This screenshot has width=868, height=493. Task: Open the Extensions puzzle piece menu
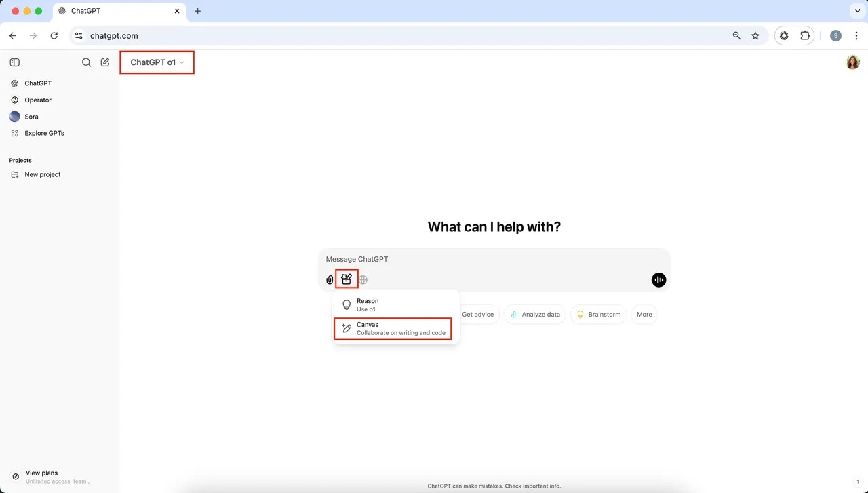click(805, 36)
